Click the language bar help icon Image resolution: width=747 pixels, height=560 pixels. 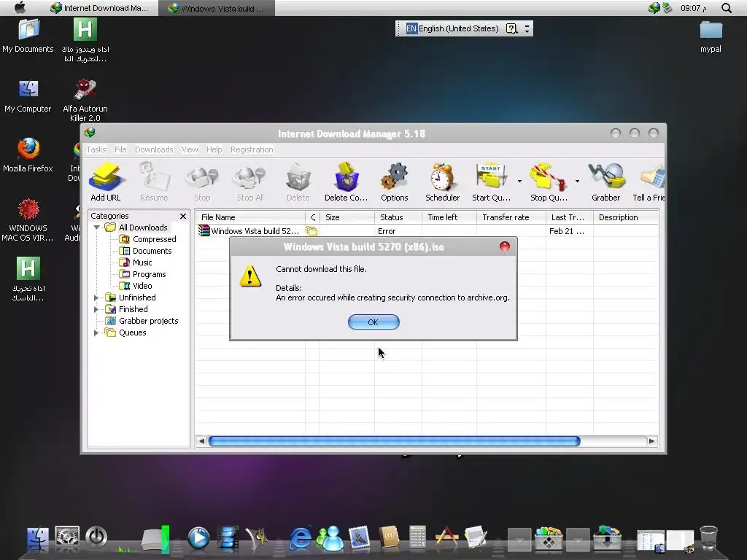pyautogui.click(x=511, y=28)
